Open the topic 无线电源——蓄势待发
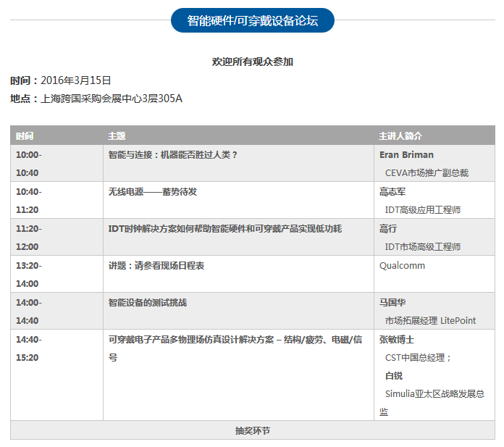The image size is (504, 447). point(153,192)
